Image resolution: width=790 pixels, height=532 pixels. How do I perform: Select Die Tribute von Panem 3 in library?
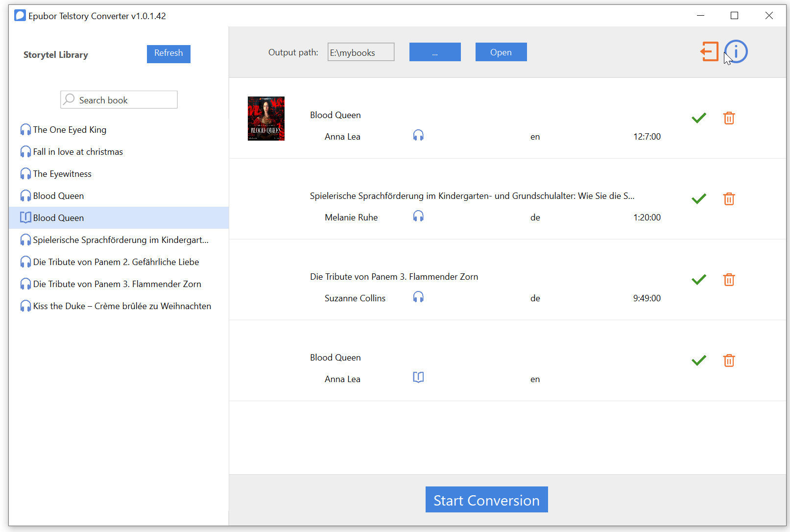pos(119,284)
